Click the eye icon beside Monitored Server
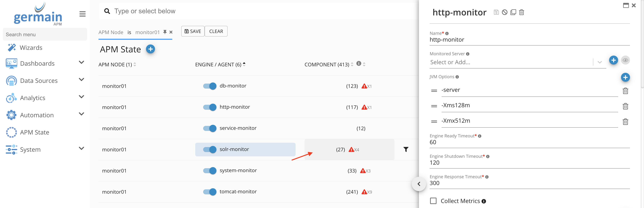The height and width of the screenshot is (208, 644). [x=625, y=60]
